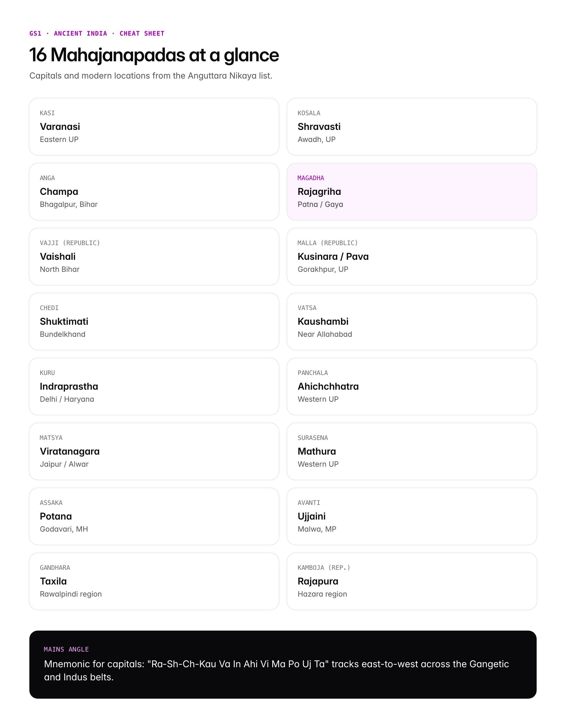Open the Anga Champa card

[x=154, y=192]
